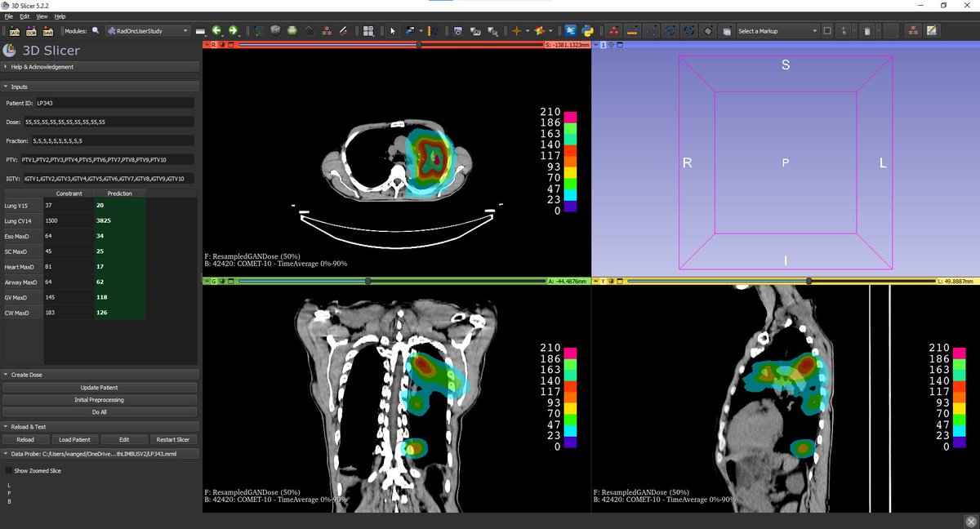Click the Load DCM (DICOM) toolbar icon
This screenshot has height=529, width=980.
click(31, 30)
